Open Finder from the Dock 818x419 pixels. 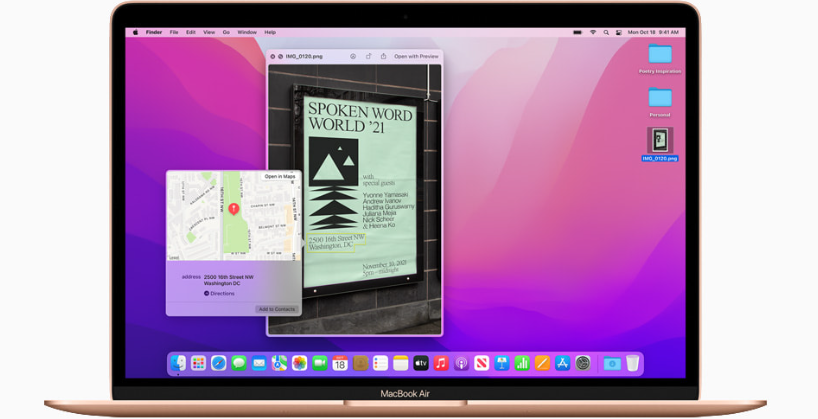pos(178,363)
